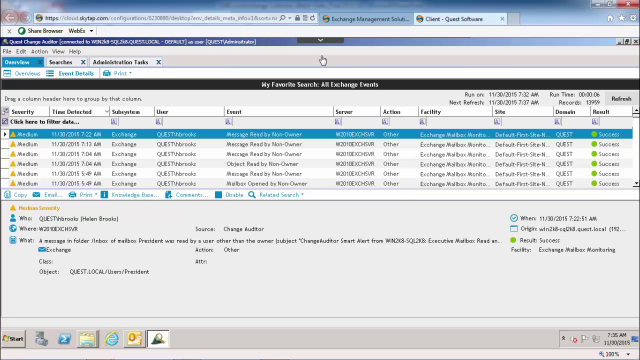640x360 pixels.
Task: Refresh the browser page
Action: tap(313, 18)
